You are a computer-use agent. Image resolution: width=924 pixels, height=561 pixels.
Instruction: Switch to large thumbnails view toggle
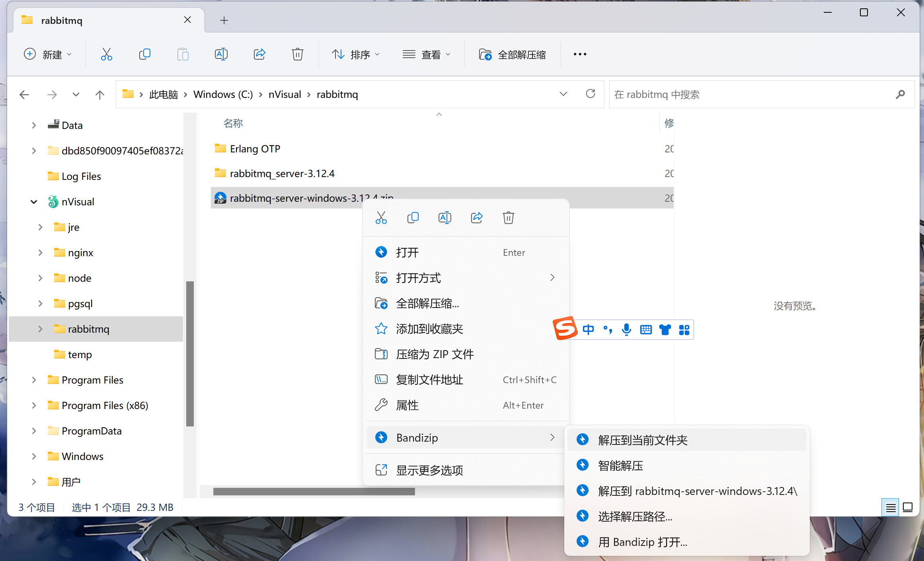click(908, 507)
